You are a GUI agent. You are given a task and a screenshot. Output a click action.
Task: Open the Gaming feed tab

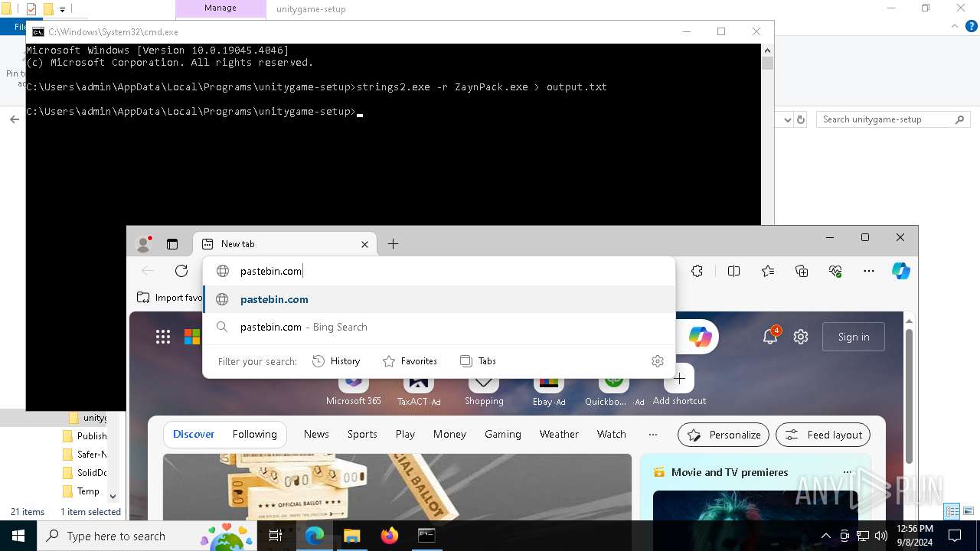(x=503, y=434)
